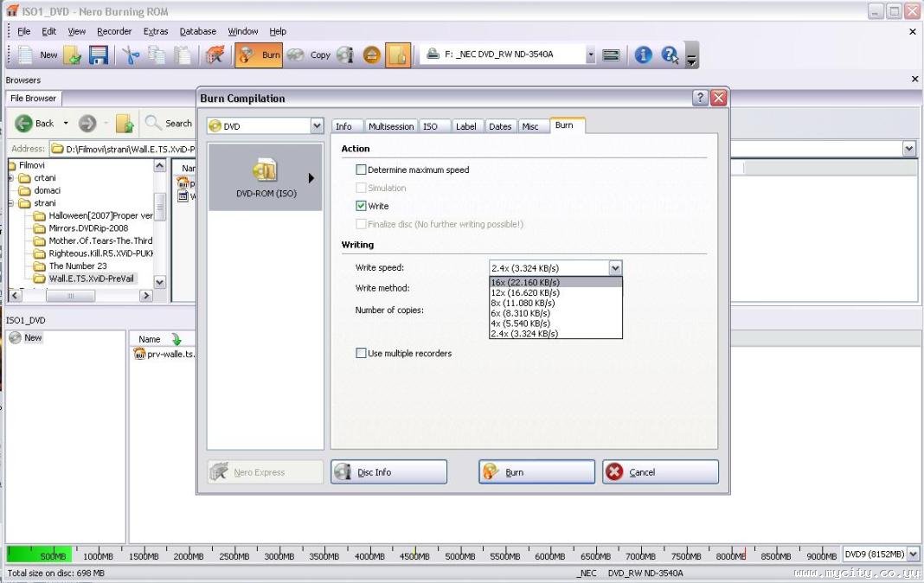Click the Paste clipboard icon
924x583 pixels.
(x=183, y=55)
